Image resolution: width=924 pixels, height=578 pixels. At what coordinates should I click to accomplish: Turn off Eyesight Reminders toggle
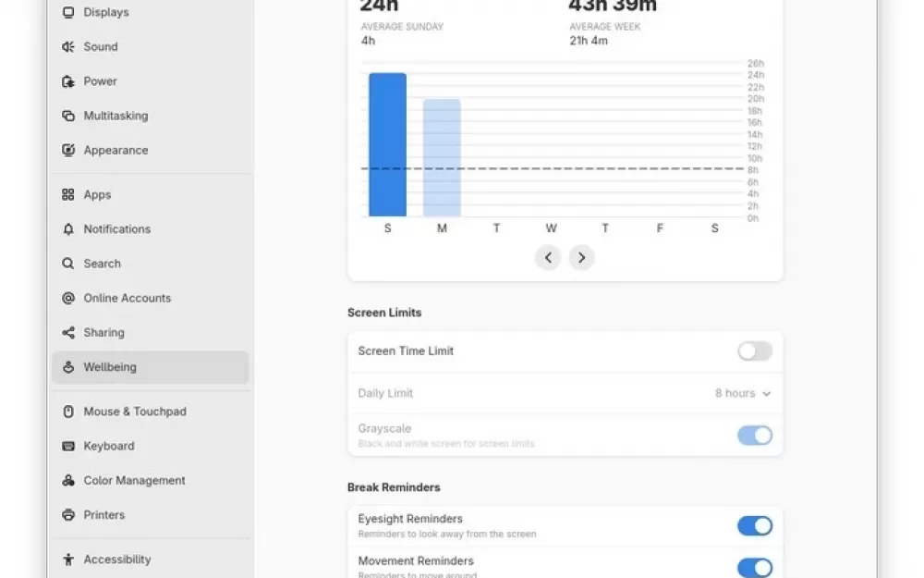coord(754,526)
